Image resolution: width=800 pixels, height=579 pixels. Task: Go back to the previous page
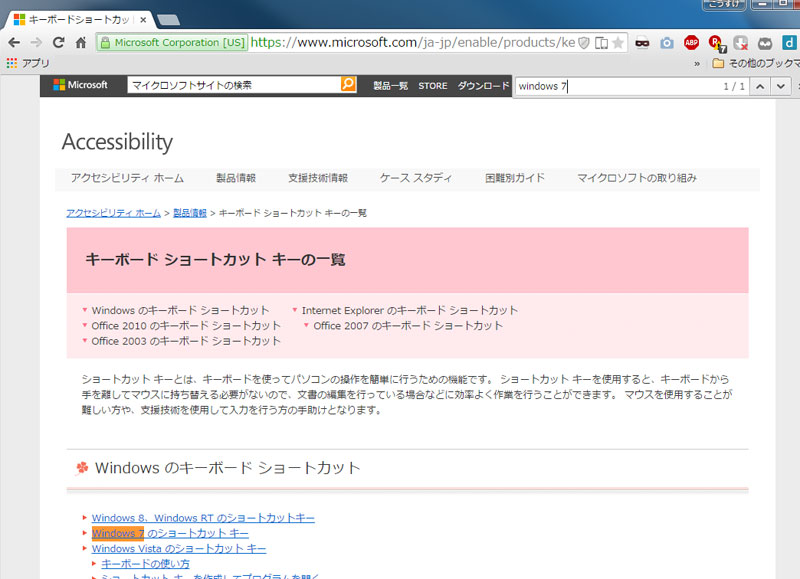(x=14, y=43)
